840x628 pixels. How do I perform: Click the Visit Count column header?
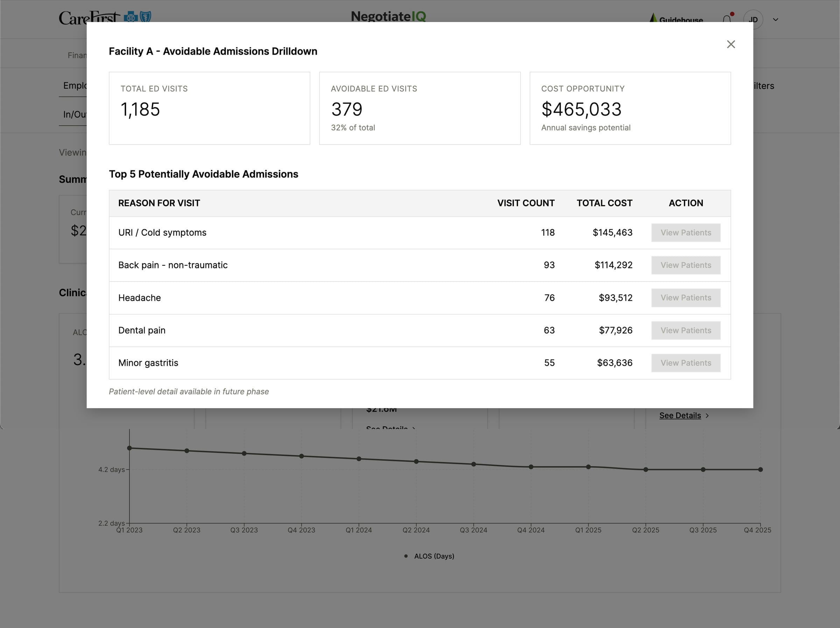[x=526, y=203]
